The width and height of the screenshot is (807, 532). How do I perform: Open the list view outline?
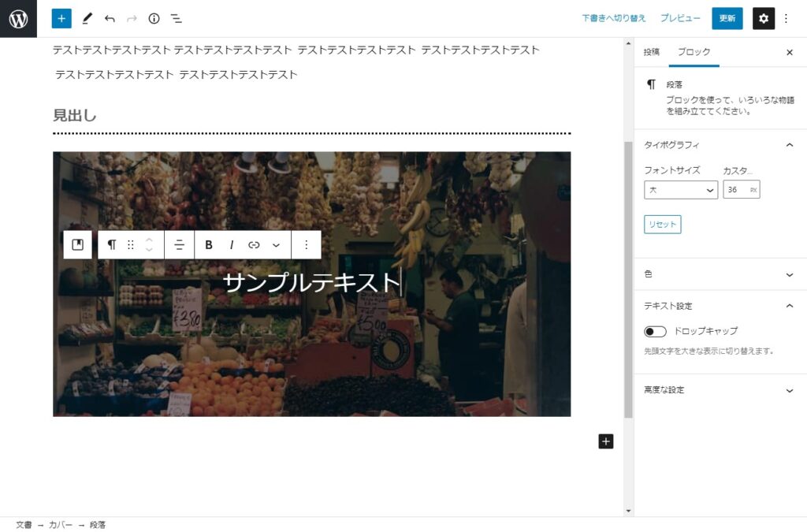point(177,18)
